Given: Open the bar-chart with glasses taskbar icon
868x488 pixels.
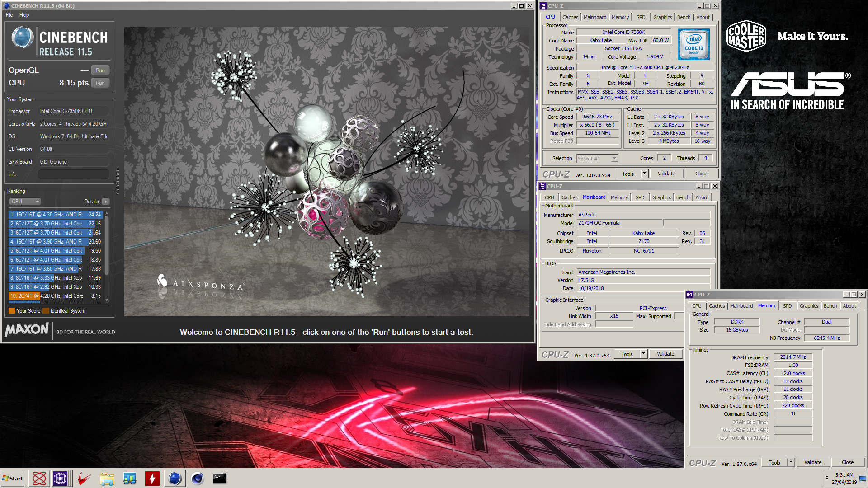Looking at the screenshot, I should click(130, 479).
